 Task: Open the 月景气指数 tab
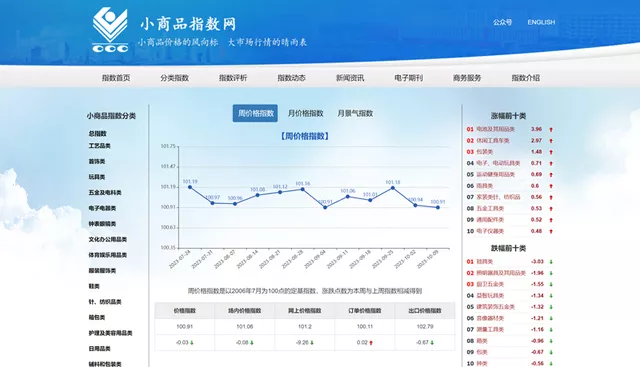355,113
